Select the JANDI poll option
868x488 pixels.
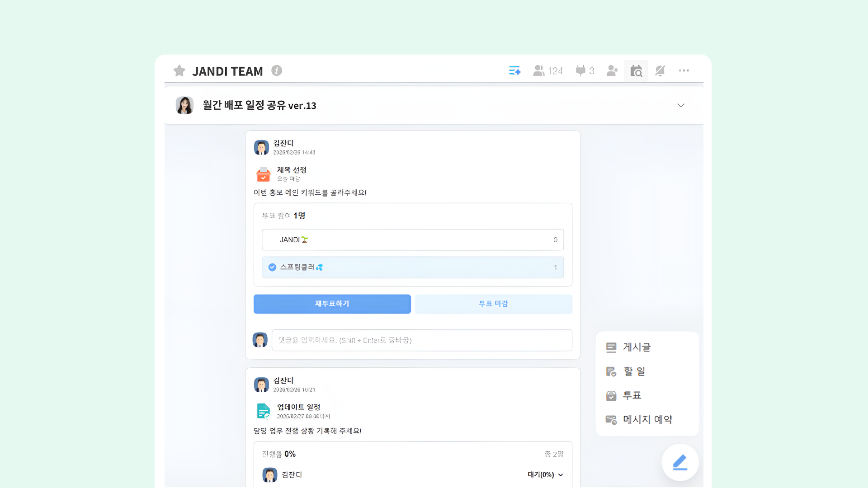413,240
